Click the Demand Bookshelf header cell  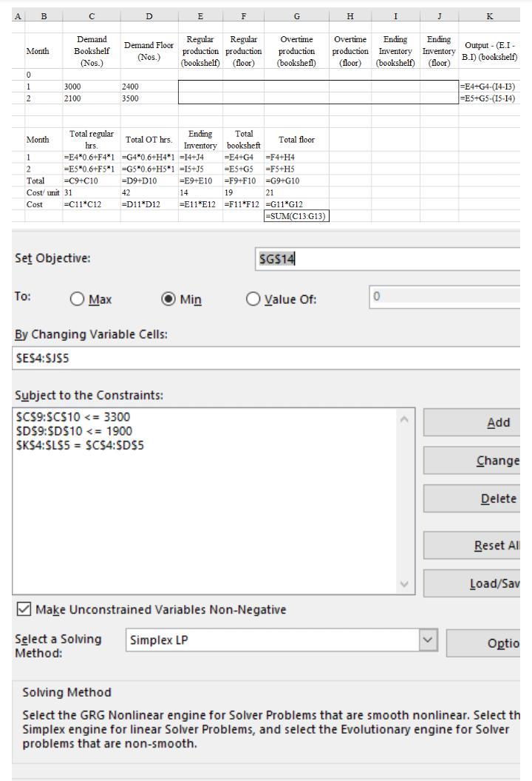(92, 51)
